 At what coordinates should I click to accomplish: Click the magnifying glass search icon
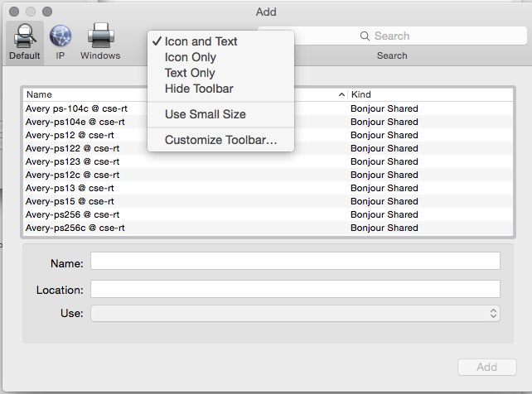click(x=365, y=36)
